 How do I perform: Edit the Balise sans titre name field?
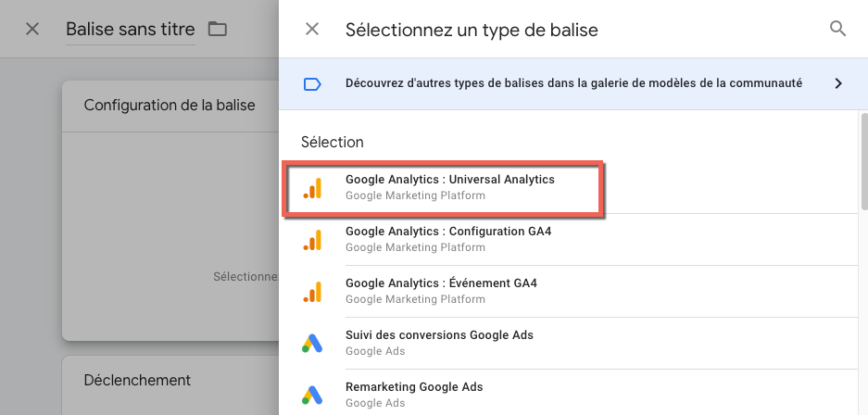(x=130, y=29)
